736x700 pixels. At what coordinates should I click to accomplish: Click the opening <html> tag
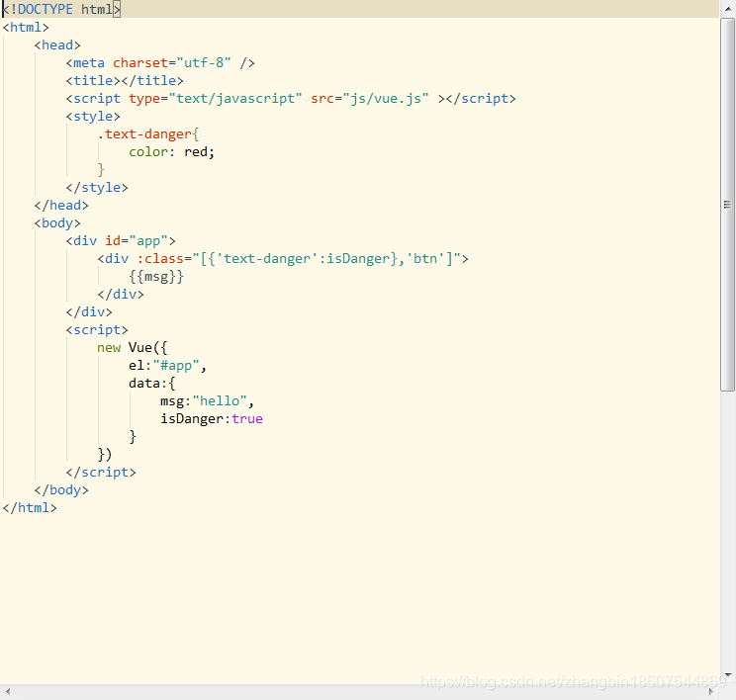click(x=26, y=28)
